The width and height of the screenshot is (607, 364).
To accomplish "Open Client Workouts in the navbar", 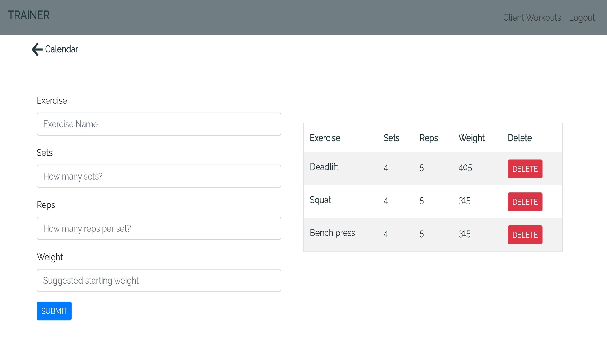I will point(532,18).
